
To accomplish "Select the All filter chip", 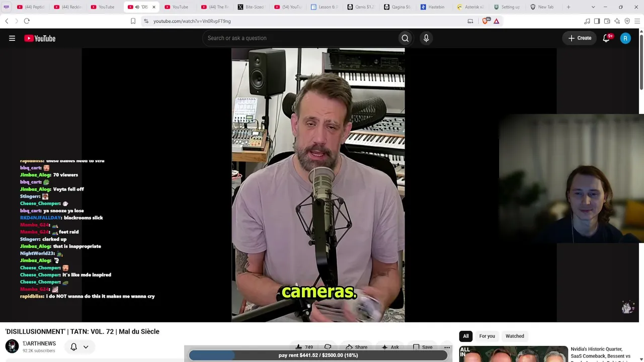I will click(x=466, y=336).
